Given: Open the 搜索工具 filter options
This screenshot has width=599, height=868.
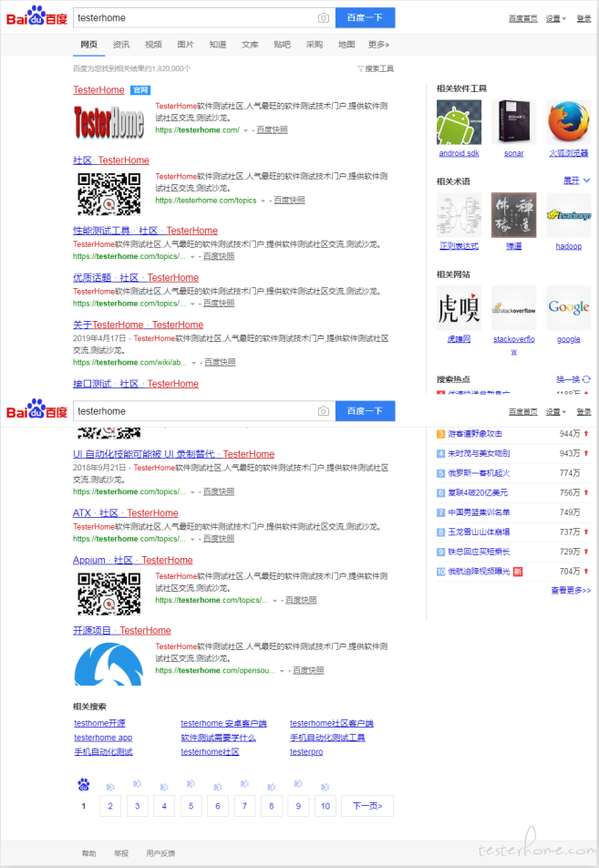Looking at the screenshot, I should (x=375, y=68).
